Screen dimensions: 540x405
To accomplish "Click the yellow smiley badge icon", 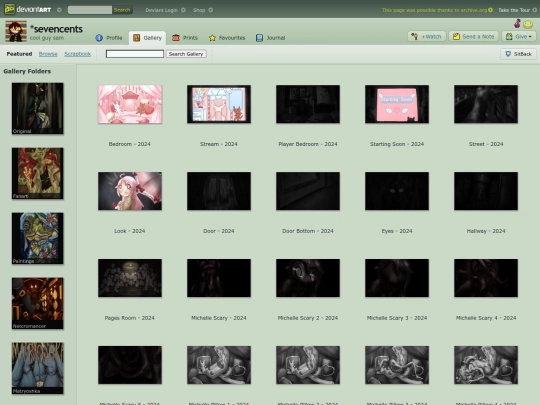I will 528,24.
